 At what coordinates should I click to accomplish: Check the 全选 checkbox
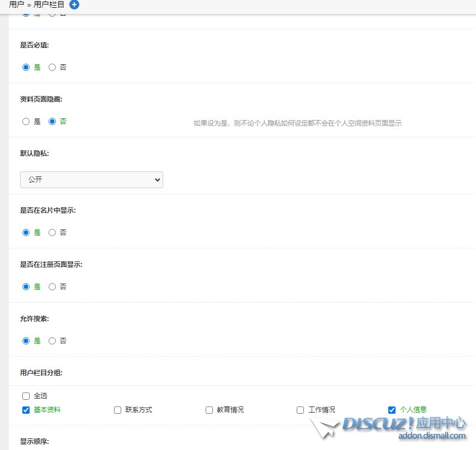click(26, 395)
